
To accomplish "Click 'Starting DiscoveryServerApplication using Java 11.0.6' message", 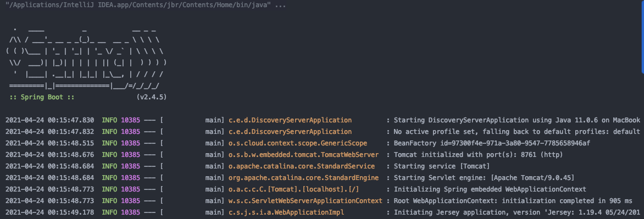I will [517, 120].
